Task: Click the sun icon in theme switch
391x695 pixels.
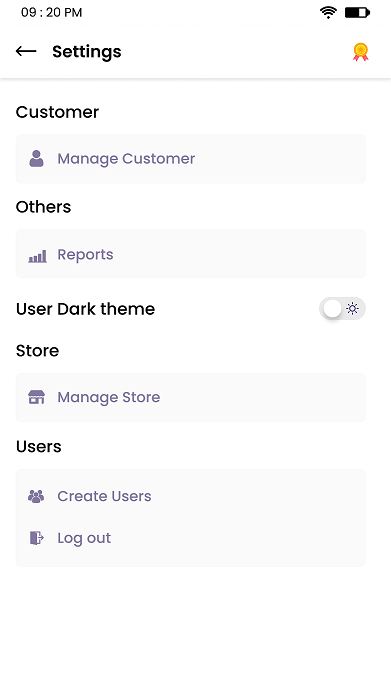Action: 352,308
